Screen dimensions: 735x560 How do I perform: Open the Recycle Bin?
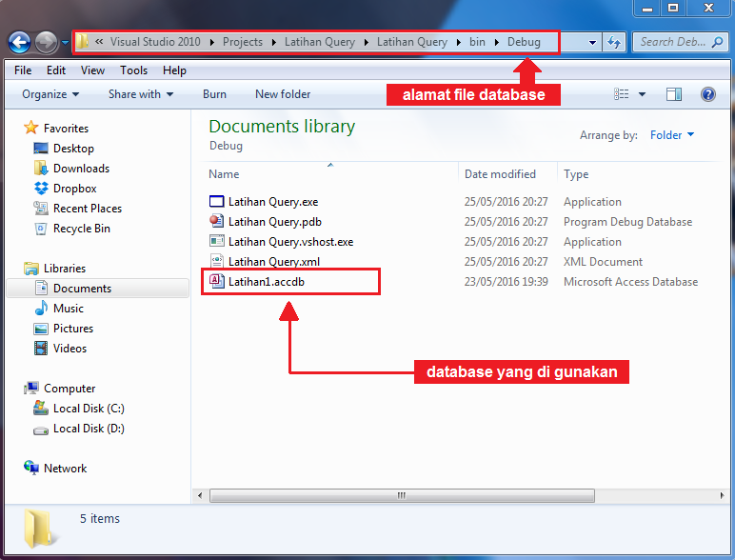point(82,229)
